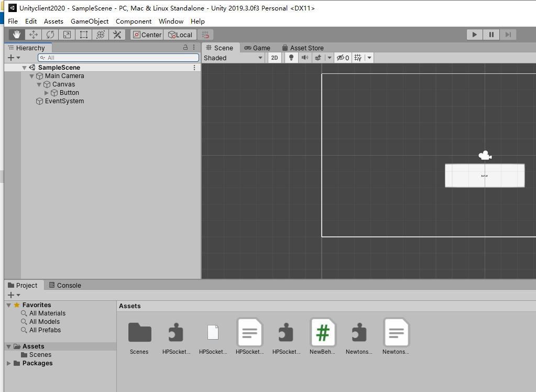The width and height of the screenshot is (536, 392).
Task: Open the Help menu
Action: [x=198, y=21]
